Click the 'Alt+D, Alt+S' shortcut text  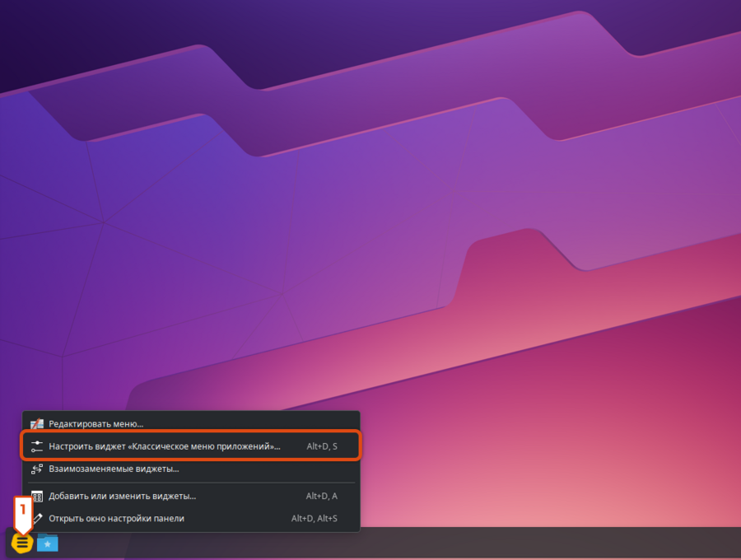(315, 519)
